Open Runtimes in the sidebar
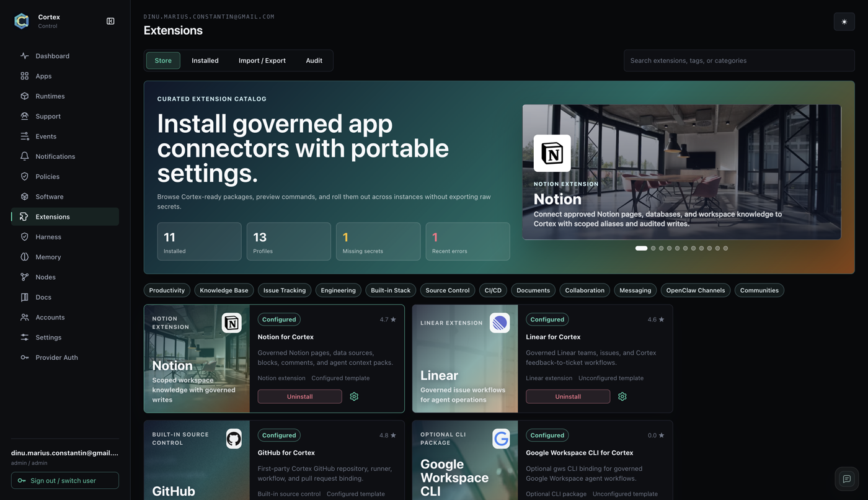 (x=65, y=96)
